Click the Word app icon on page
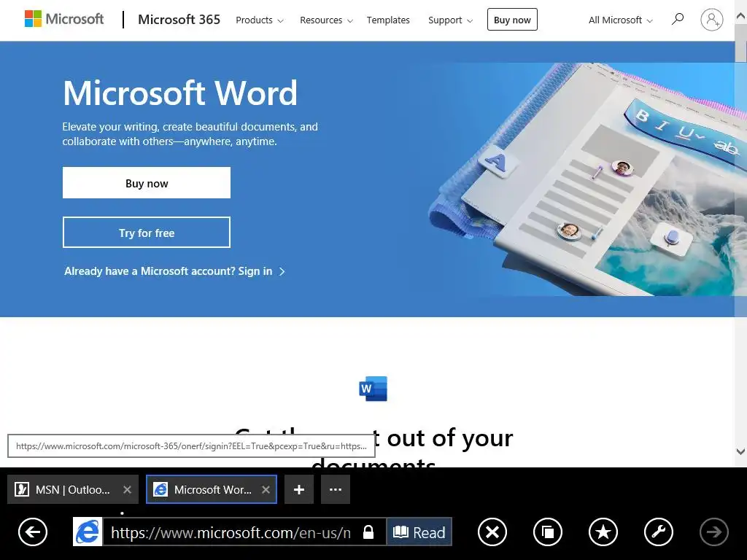The width and height of the screenshot is (747, 560). tap(373, 389)
